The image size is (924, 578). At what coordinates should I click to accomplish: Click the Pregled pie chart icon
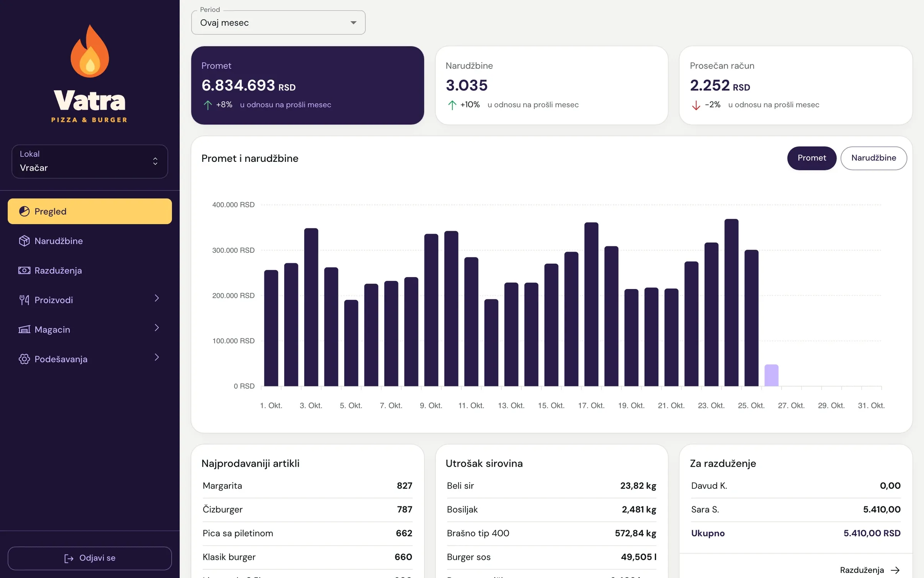pyautogui.click(x=24, y=211)
